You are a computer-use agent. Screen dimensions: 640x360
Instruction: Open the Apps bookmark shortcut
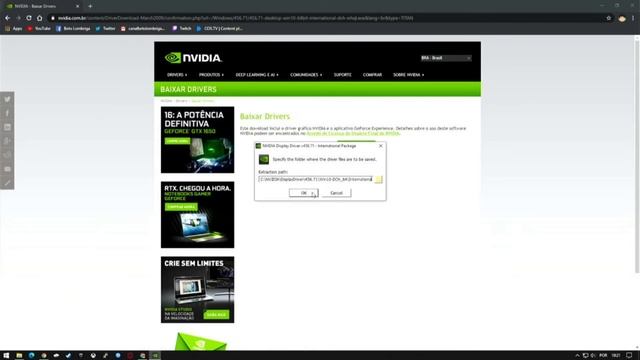[13, 29]
